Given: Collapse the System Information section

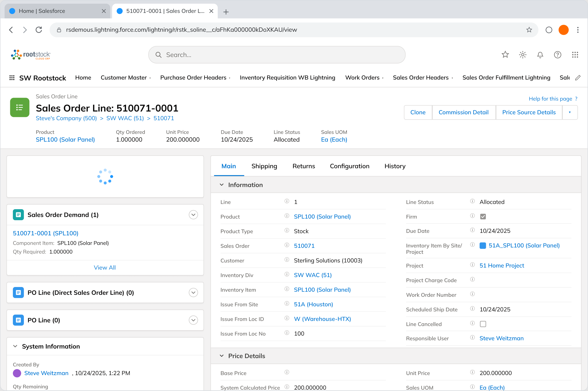Looking at the screenshot, I should point(15,346).
